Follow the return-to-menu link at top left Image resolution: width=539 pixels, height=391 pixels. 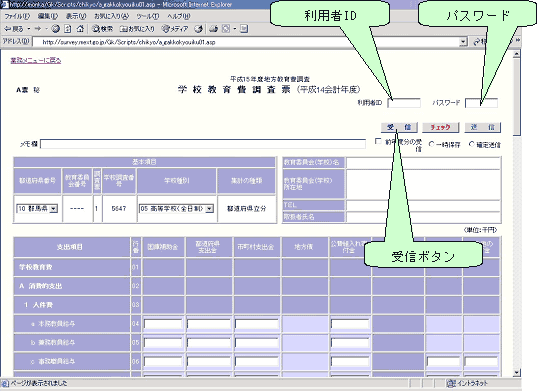click(x=36, y=60)
